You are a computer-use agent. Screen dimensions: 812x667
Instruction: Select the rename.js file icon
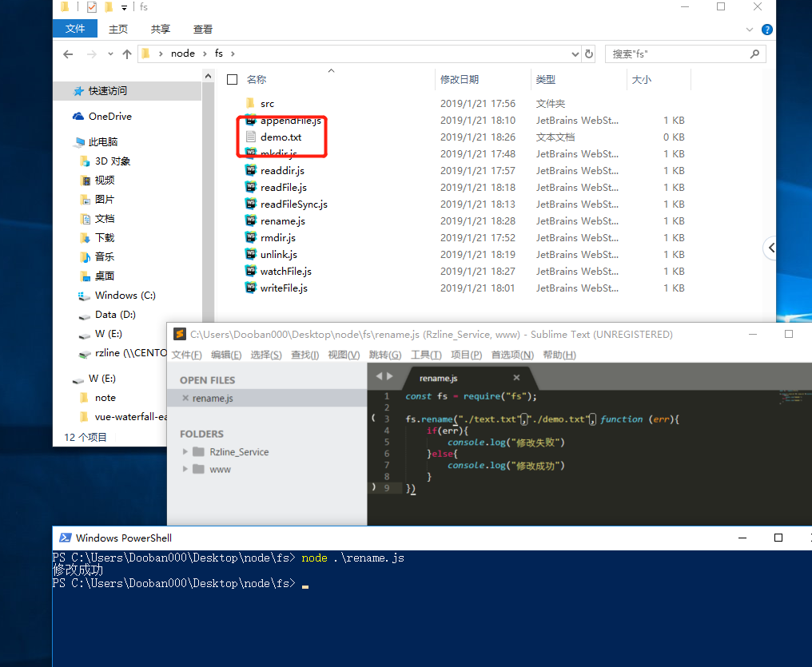(x=251, y=220)
